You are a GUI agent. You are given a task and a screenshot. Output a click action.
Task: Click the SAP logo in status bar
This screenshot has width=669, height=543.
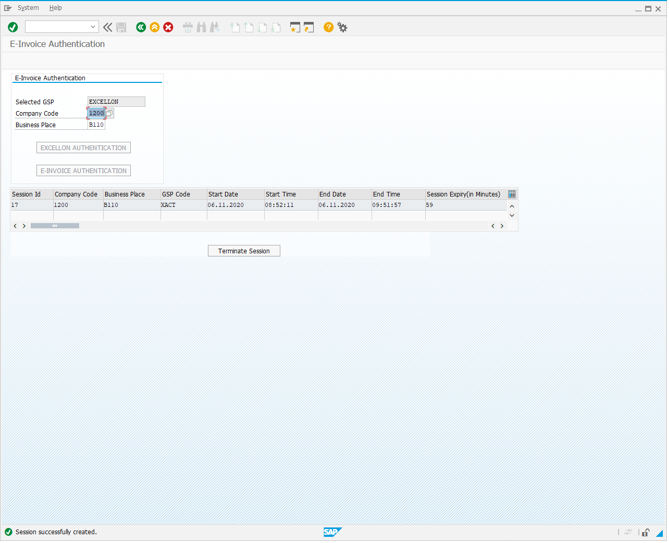click(x=332, y=532)
